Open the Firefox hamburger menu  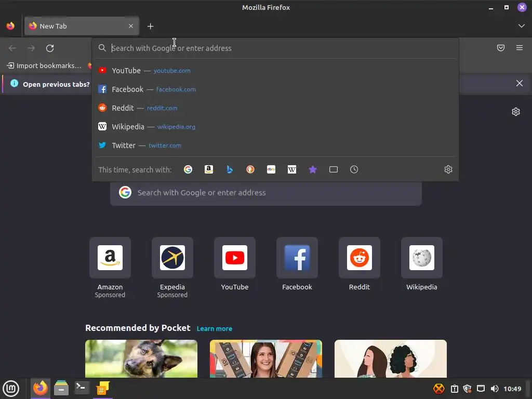520,48
